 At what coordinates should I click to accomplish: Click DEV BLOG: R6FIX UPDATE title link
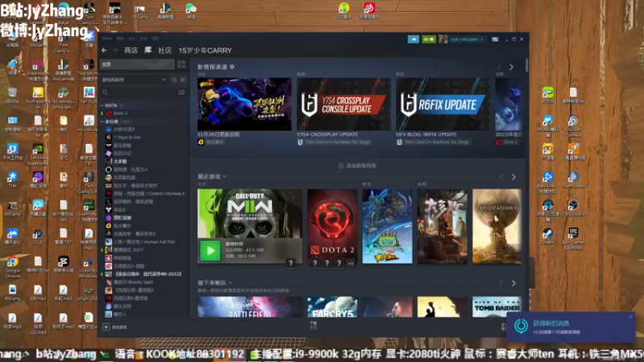click(426, 134)
